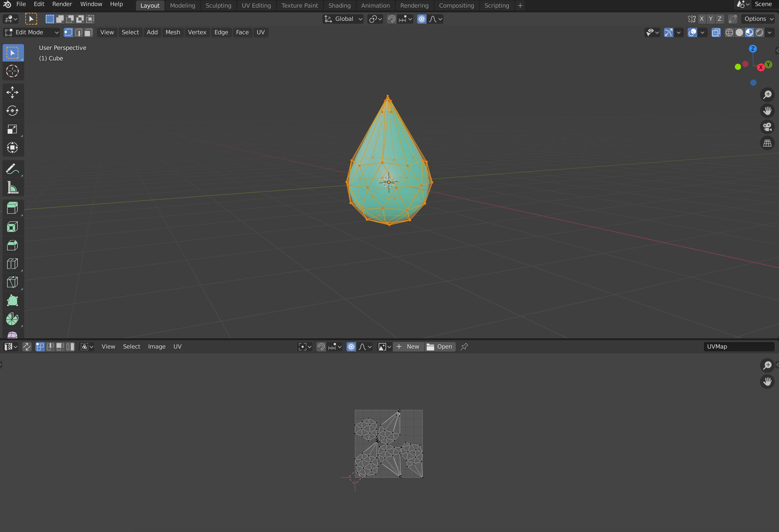The width and height of the screenshot is (779, 532).
Task: Switch perspective/orthographic grid icon
Action: 767,143
